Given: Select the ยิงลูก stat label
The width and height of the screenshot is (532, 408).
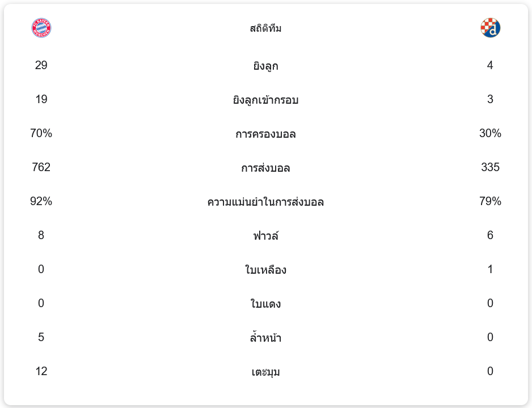Looking at the screenshot, I should click(x=265, y=66).
